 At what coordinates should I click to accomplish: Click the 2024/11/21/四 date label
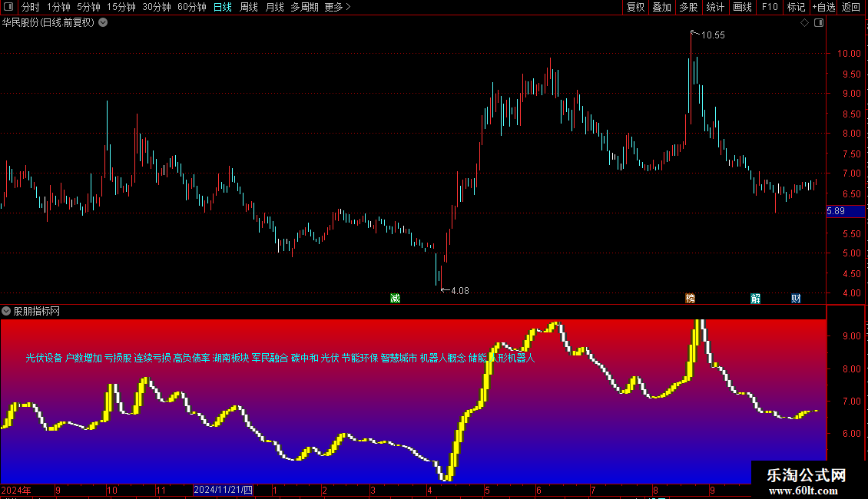[223, 490]
